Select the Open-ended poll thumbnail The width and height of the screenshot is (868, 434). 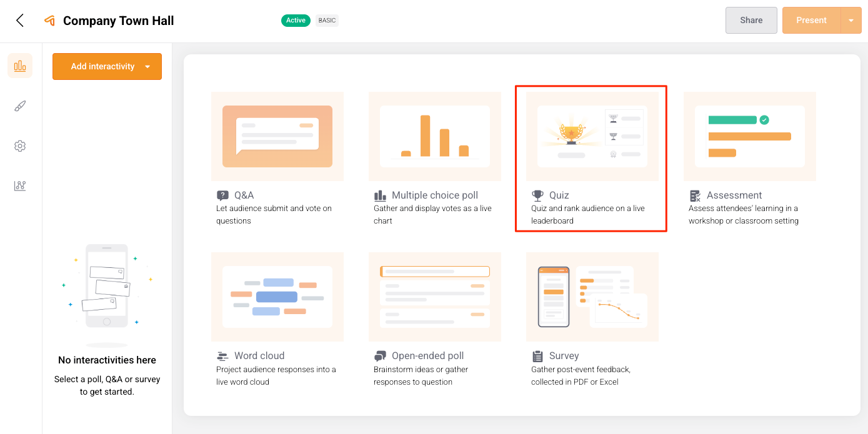(x=434, y=297)
